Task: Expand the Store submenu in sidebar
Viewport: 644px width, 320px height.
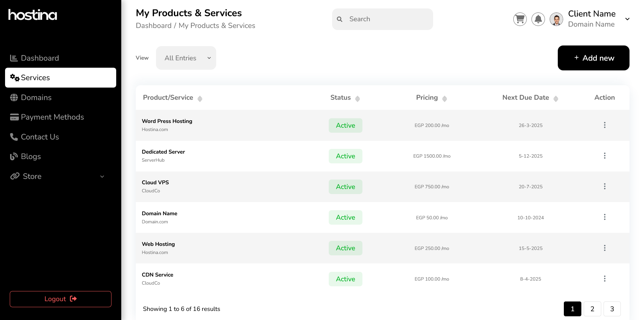Action: 102,177
